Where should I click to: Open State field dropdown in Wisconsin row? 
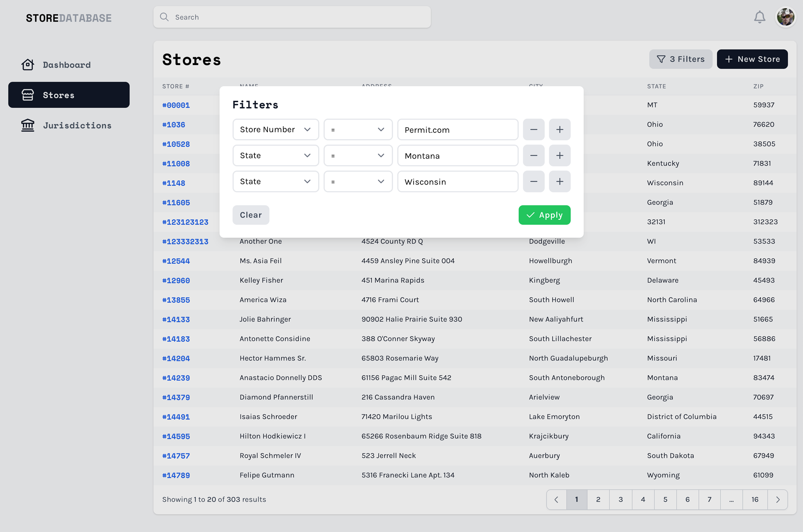[276, 181]
